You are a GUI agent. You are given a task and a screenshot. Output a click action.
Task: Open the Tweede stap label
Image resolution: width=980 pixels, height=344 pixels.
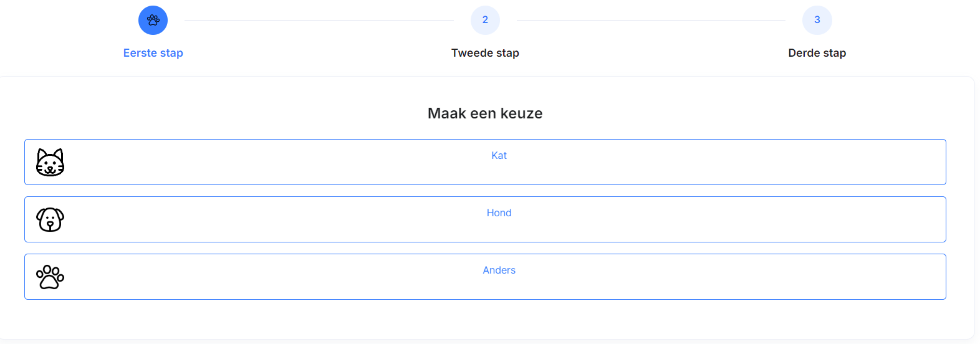click(485, 53)
